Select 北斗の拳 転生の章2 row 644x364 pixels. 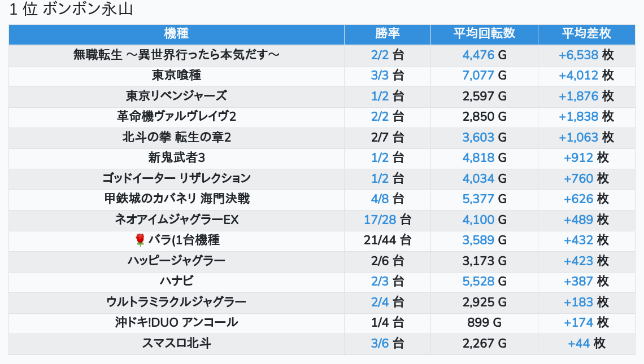[176, 137]
